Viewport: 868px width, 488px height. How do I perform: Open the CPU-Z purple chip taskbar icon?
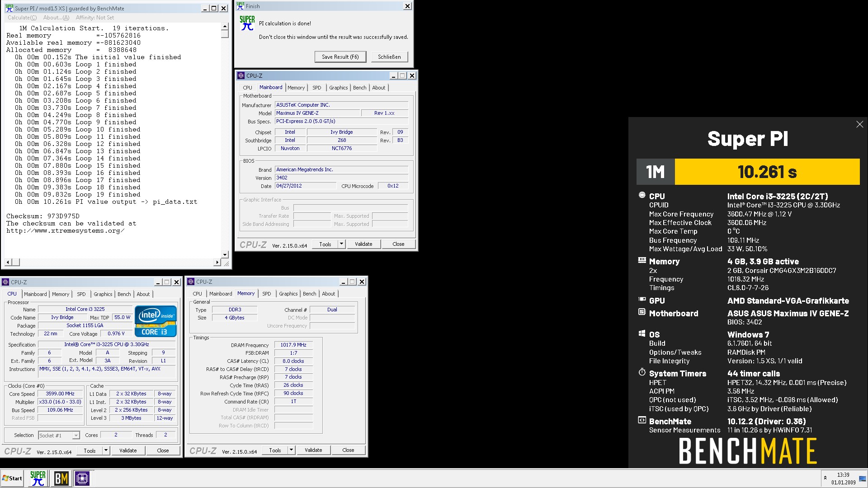pyautogui.click(x=82, y=478)
